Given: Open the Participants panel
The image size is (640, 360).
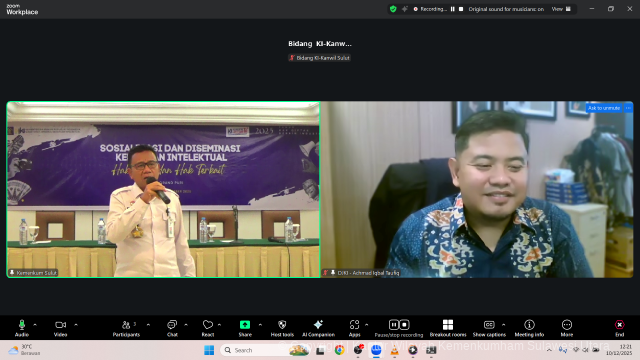Looking at the screenshot, I should click(x=126, y=328).
